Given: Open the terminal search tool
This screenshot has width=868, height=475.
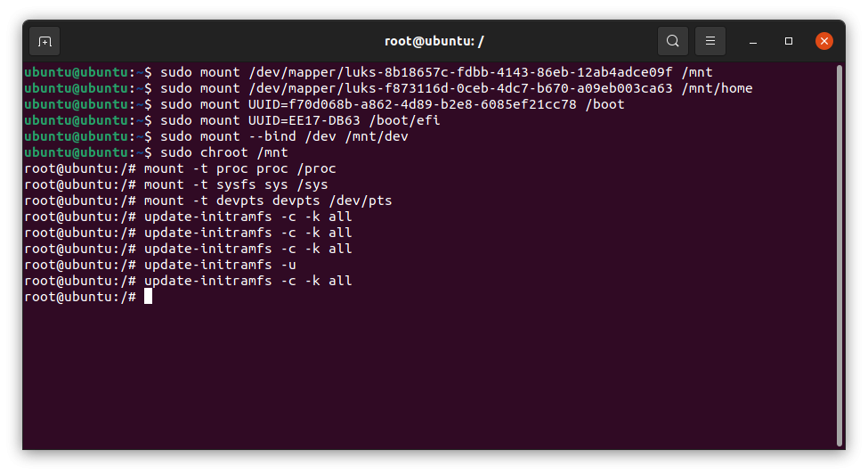Looking at the screenshot, I should pos(673,41).
